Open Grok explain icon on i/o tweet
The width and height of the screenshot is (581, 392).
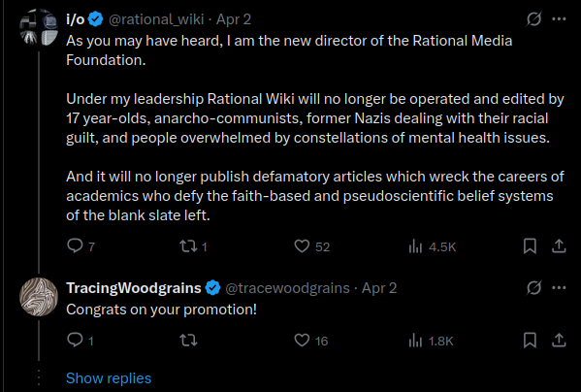(533, 18)
